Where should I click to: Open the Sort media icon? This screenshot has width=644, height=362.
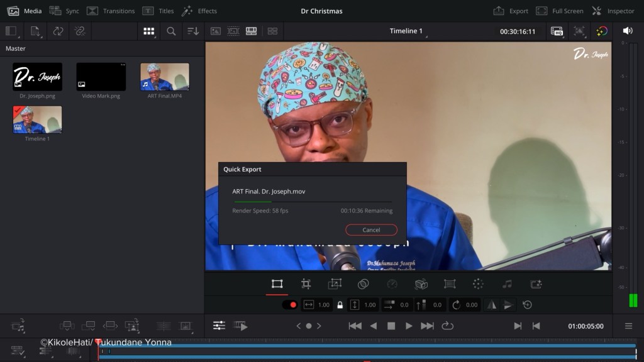193,31
